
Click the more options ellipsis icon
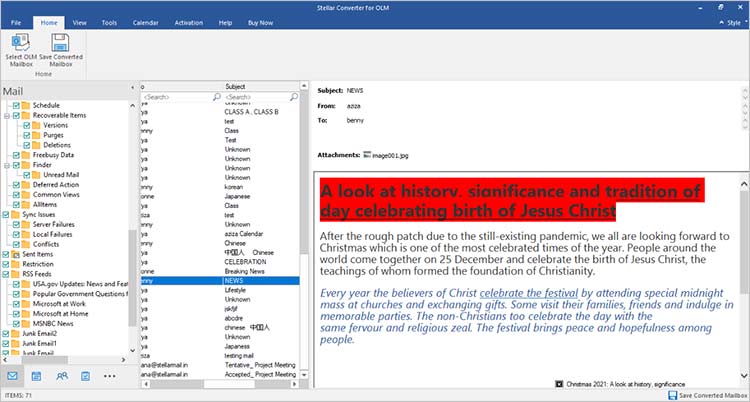(110, 375)
